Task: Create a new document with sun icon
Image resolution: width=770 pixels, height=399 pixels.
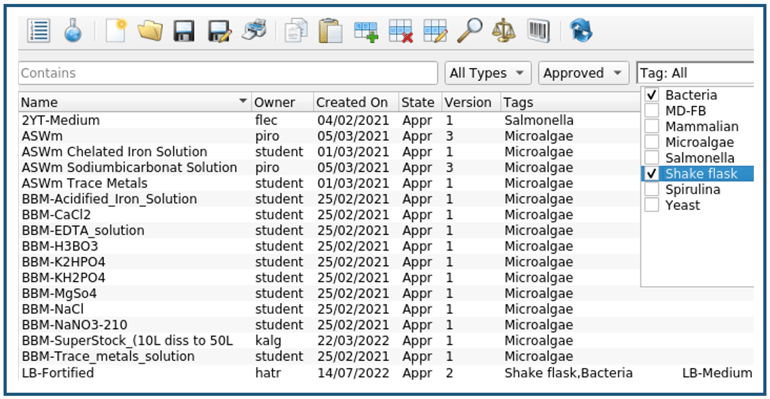Action: pos(116,31)
